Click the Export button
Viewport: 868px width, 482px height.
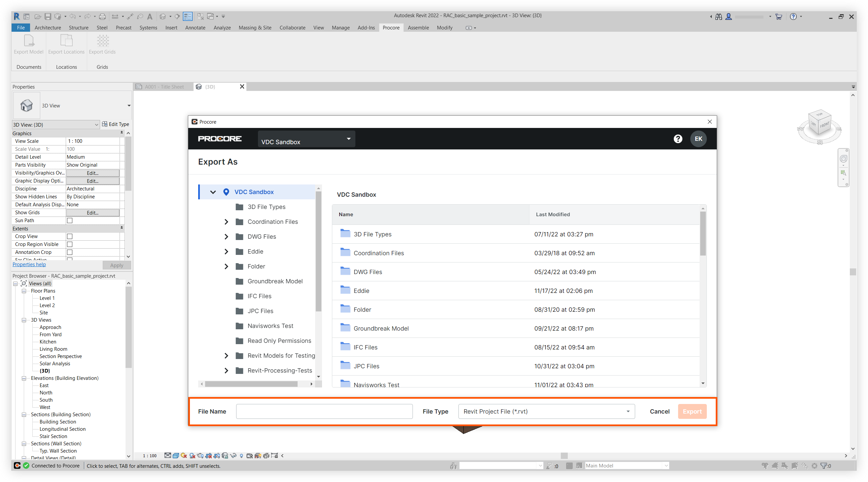(692, 411)
